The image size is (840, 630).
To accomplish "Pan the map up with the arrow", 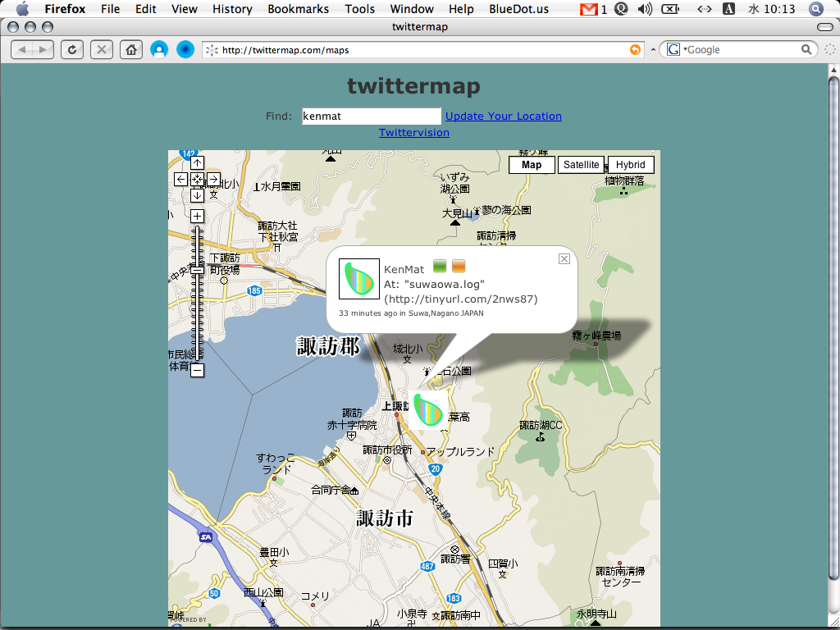I will click(x=197, y=163).
